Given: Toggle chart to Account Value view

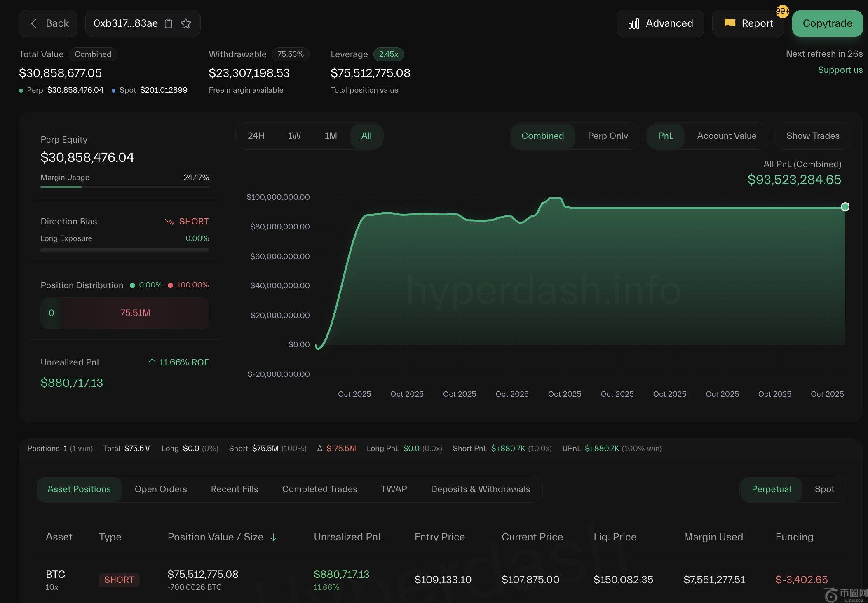Looking at the screenshot, I should pos(726,136).
